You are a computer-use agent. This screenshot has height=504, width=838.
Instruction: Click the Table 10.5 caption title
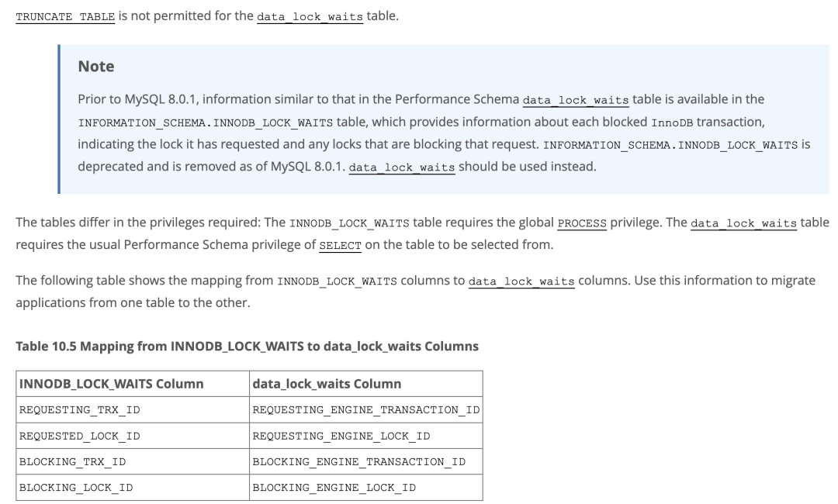pyautogui.click(x=247, y=346)
